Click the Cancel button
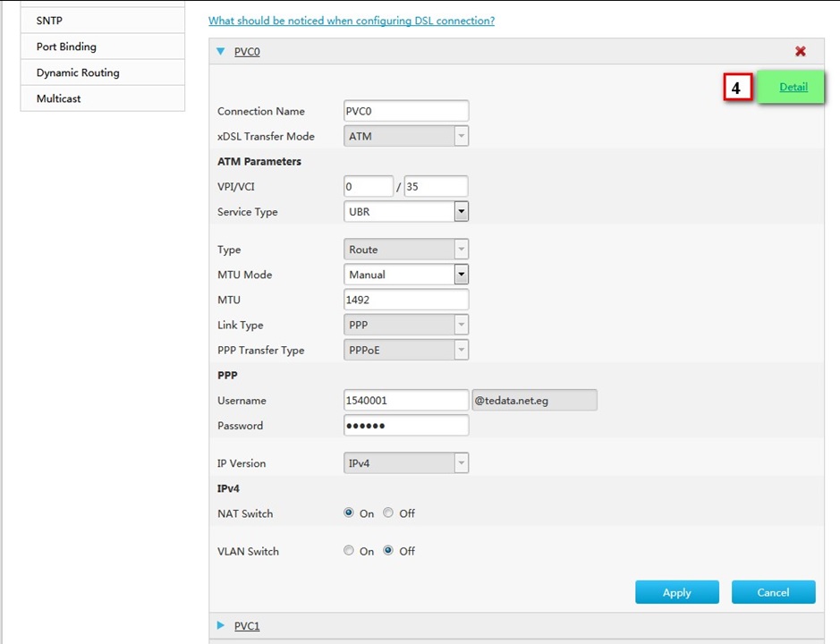 773,592
